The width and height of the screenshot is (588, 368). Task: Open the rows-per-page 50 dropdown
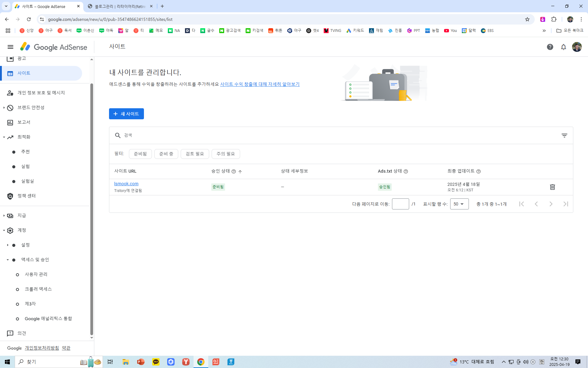(x=459, y=204)
